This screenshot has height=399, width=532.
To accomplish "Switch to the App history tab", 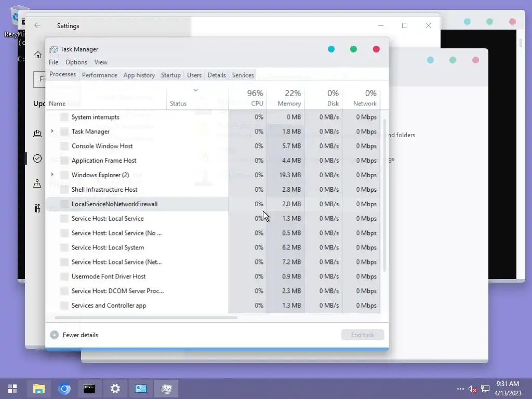I will [139, 75].
